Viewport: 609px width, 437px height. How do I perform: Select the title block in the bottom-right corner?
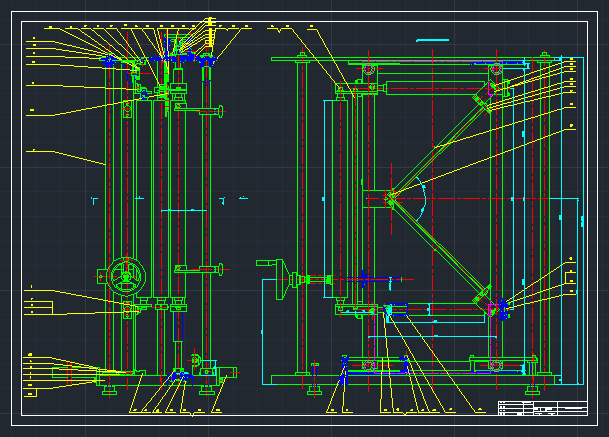tap(541, 408)
